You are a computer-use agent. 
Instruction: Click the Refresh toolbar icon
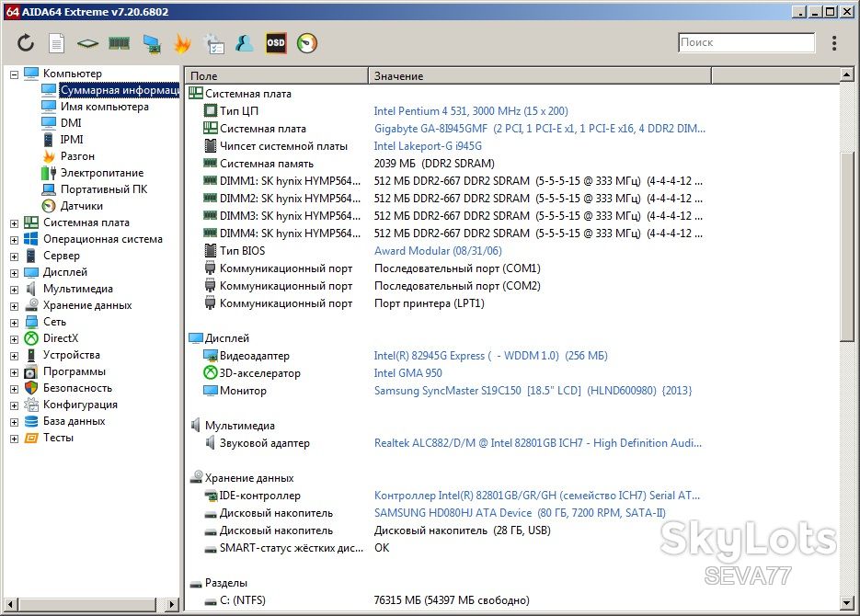pos(25,42)
